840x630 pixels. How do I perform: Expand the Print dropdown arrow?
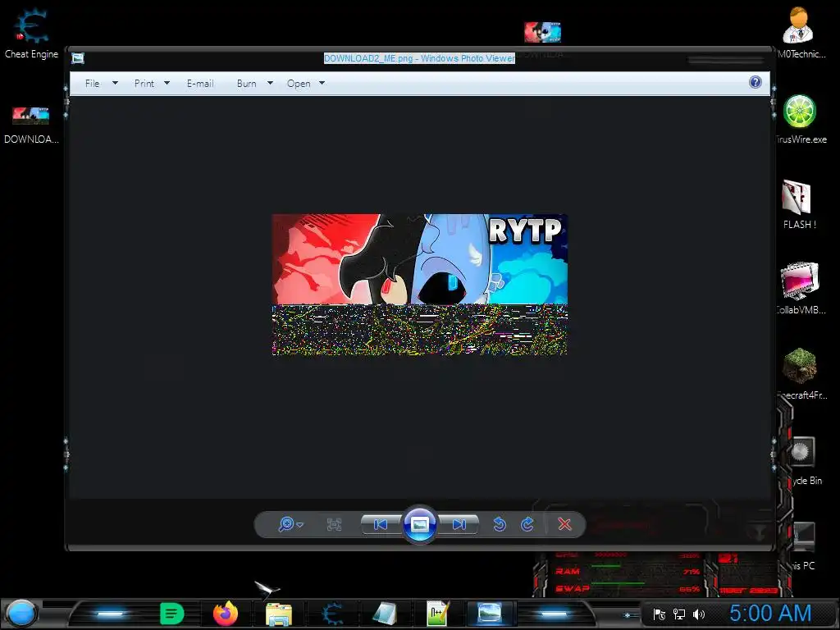tap(167, 83)
